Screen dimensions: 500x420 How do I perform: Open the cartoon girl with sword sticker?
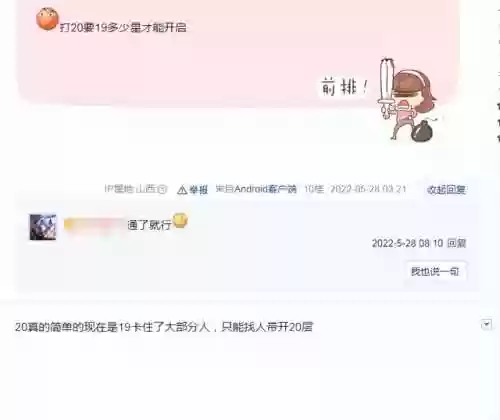pyautogui.click(x=409, y=99)
